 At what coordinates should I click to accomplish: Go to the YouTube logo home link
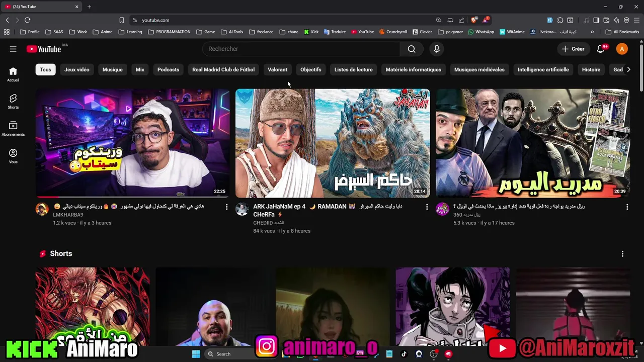click(x=44, y=49)
